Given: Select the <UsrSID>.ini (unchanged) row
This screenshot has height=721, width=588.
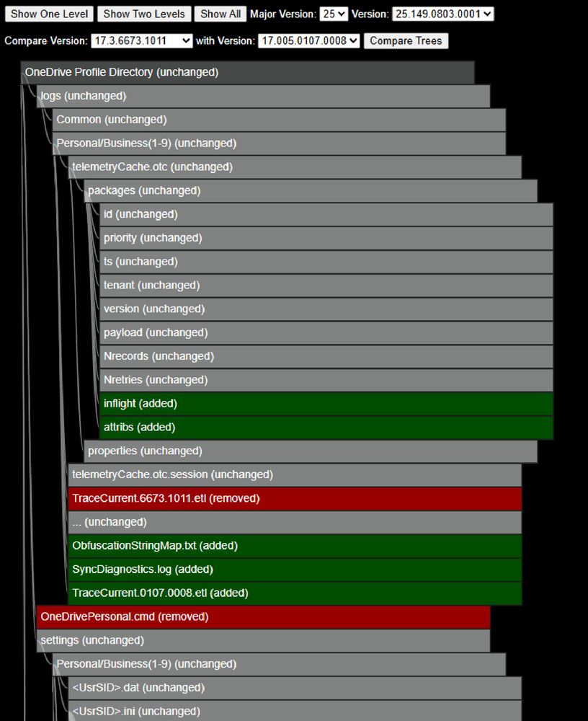Looking at the screenshot, I should pos(295,711).
